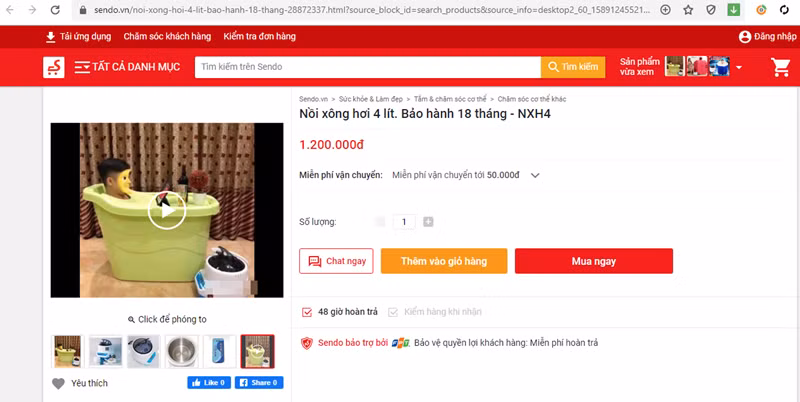
Task: Open Chăm sóc khách hàng menu item
Action: (x=167, y=37)
